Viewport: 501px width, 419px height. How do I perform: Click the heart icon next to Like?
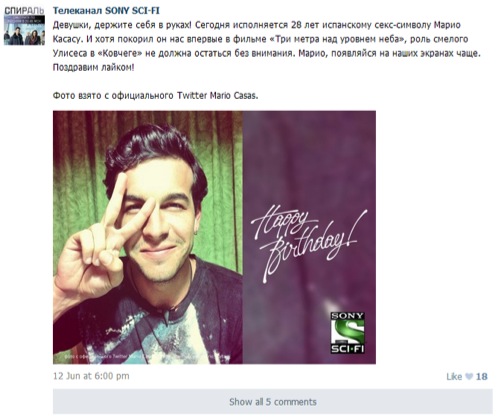[469, 376]
